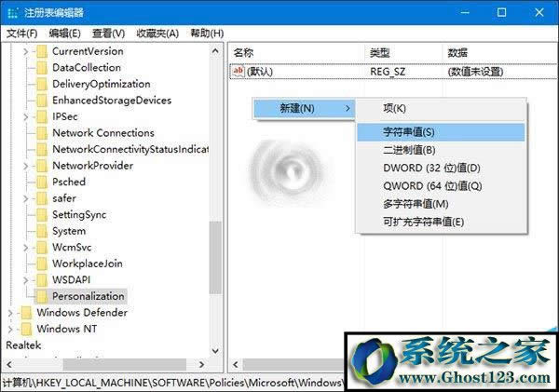Click the 名称 column header
Image resolution: width=559 pixels, height=392 pixels.
pos(244,52)
